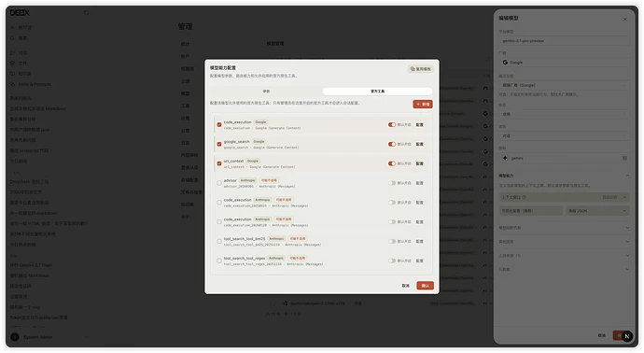This screenshot has width=644, height=353.
Task: Uncheck the url_context tool checkbox
Action: point(219,163)
